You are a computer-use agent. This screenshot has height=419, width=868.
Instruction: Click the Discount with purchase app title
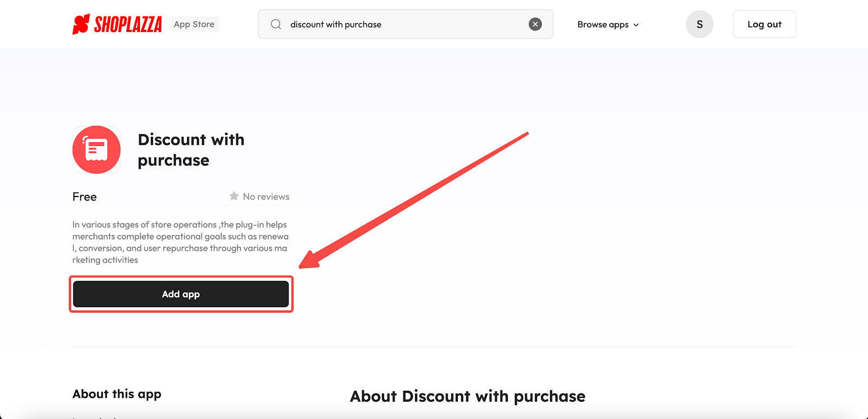(191, 150)
